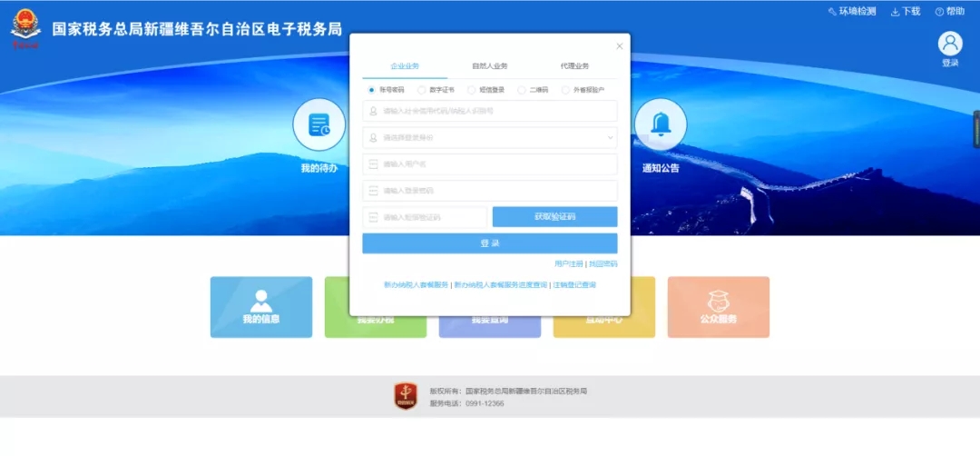Screen dimensions: 980x456
Task: Open 帮助 help icon in header
Action: pos(939,12)
